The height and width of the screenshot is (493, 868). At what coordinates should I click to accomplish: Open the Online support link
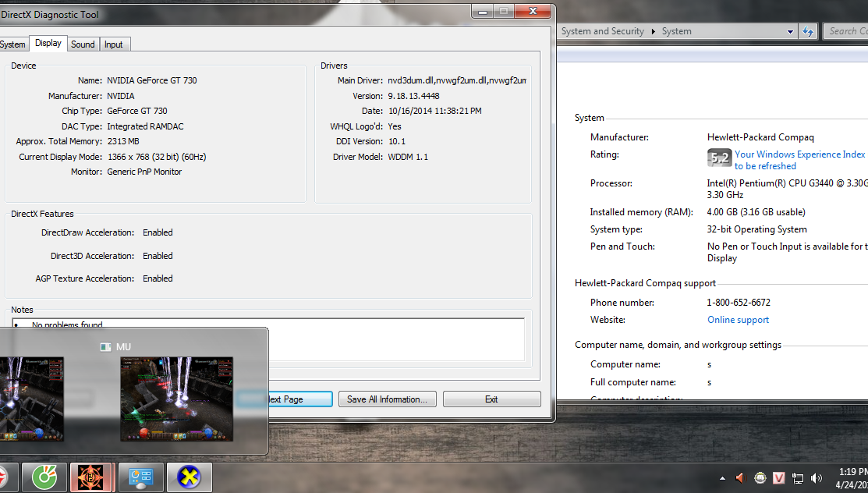[738, 320]
